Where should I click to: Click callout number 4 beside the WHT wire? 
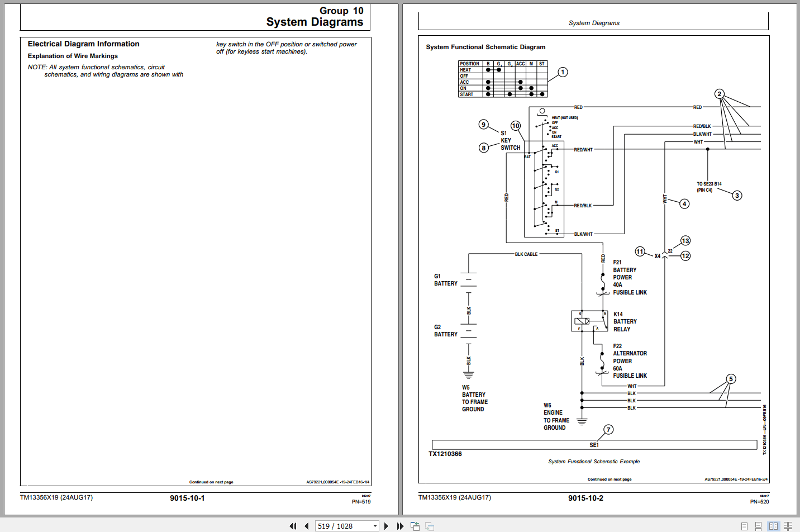[684, 204]
